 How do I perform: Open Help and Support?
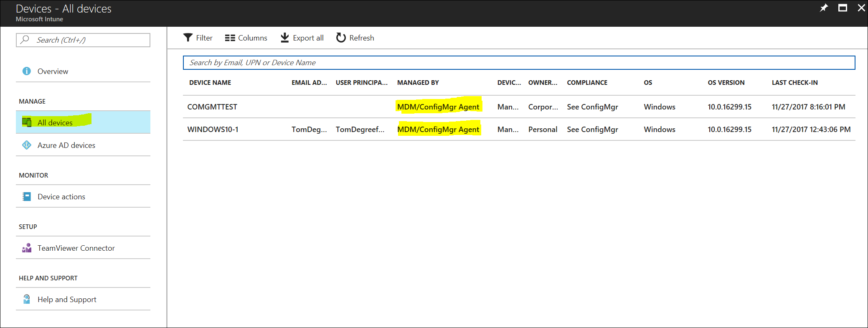coord(83,299)
